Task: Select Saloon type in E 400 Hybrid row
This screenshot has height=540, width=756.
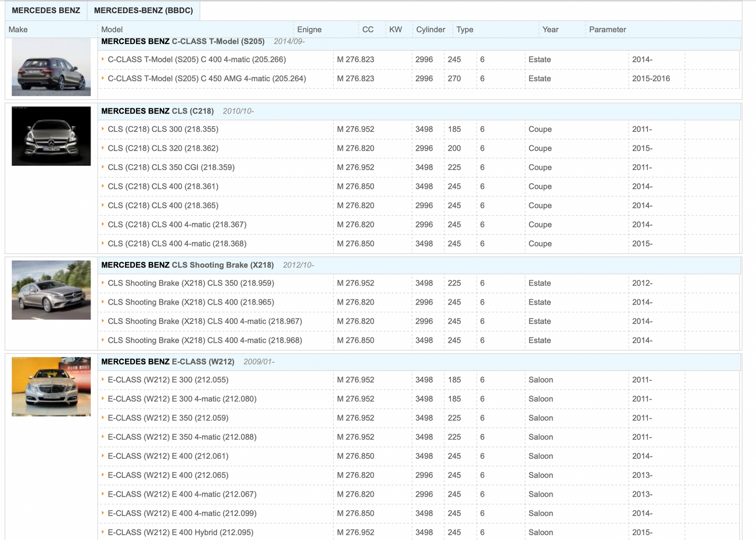Action: [x=540, y=533]
